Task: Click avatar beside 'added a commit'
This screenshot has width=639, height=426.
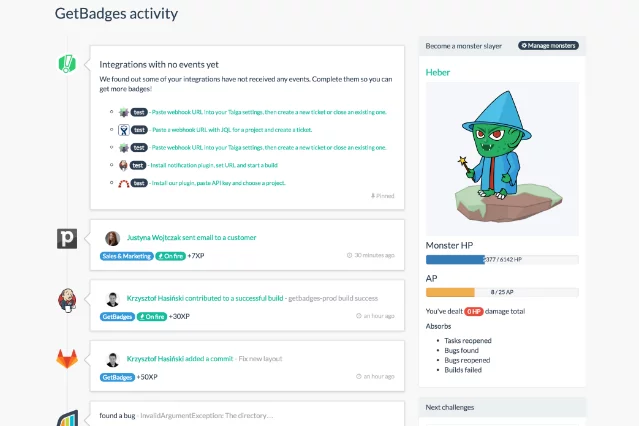Action: coord(112,359)
